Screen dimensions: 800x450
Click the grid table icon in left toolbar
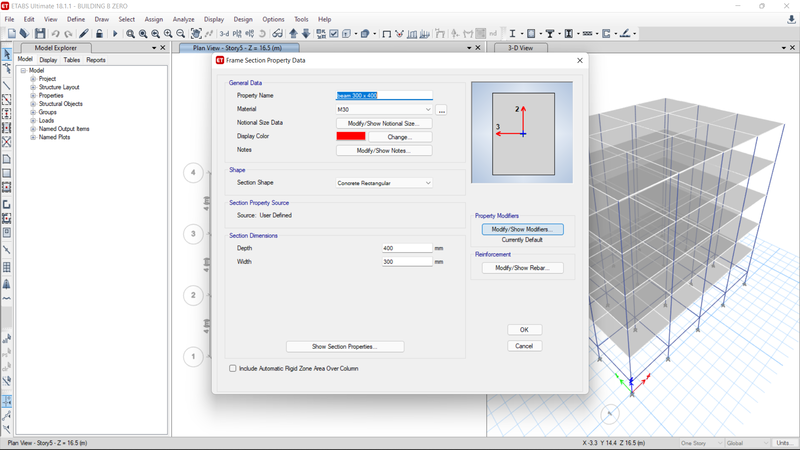[7, 267]
